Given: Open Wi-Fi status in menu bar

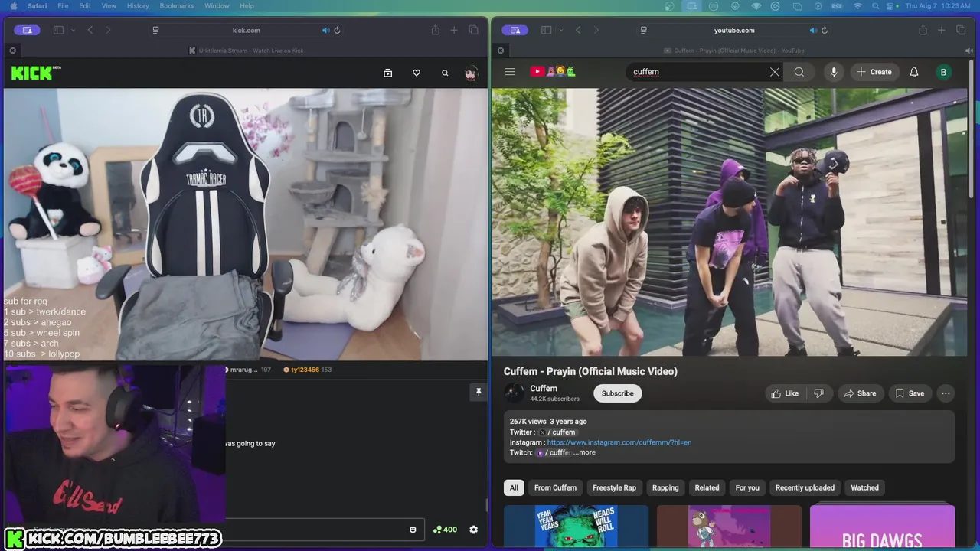Looking at the screenshot, I should click(857, 5).
